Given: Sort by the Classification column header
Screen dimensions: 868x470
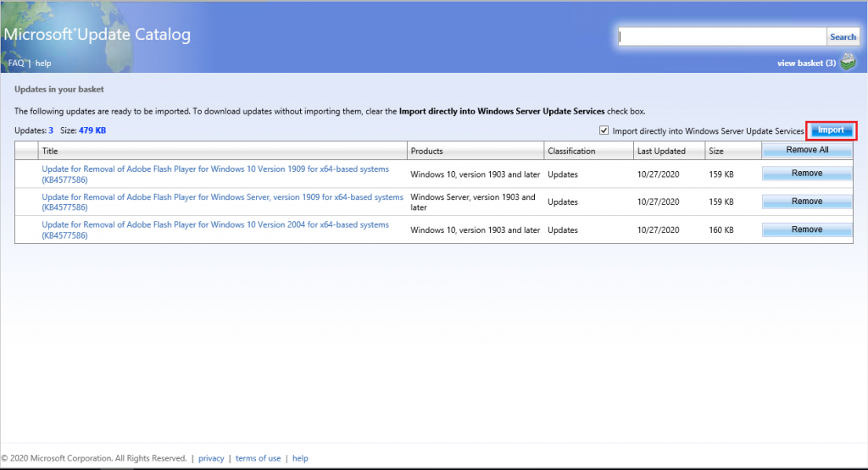Looking at the screenshot, I should click(588, 151).
